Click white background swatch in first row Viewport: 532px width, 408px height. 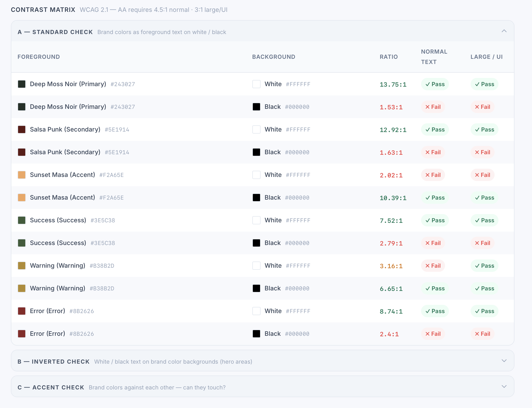tap(256, 84)
